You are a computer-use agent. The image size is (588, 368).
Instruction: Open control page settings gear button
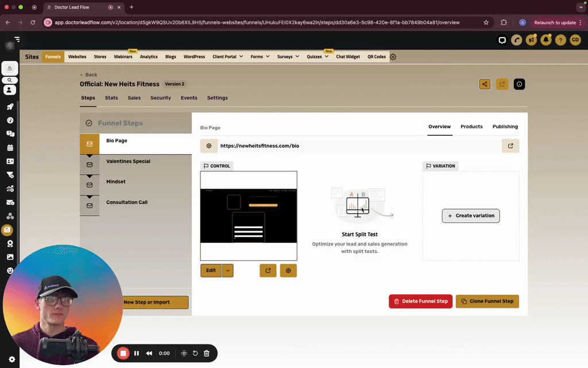pyautogui.click(x=288, y=270)
